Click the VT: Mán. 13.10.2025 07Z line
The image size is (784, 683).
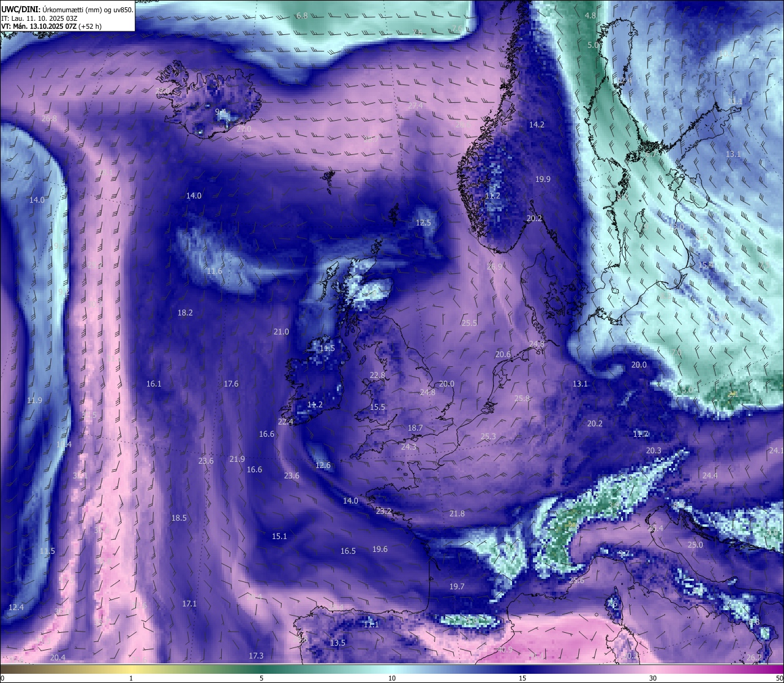click(x=51, y=26)
